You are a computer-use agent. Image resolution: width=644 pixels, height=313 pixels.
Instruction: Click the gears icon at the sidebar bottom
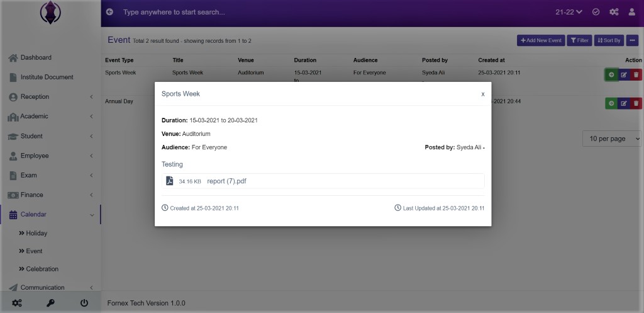(17, 303)
